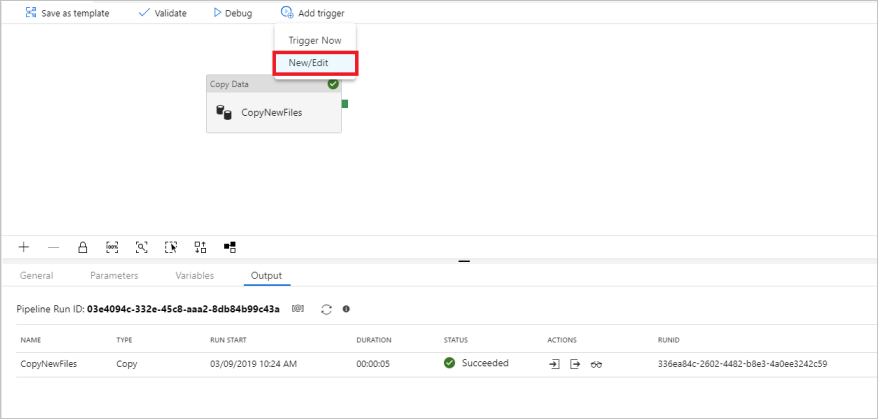878x419 pixels.
Task: Sort by TYPE column header
Action: (x=124, y=340)
